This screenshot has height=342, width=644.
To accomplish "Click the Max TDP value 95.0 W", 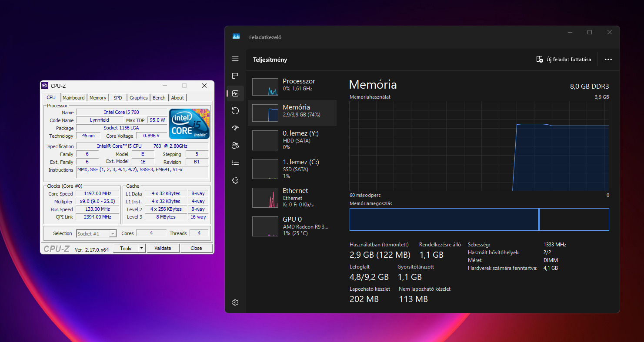I will coord(157,120).
